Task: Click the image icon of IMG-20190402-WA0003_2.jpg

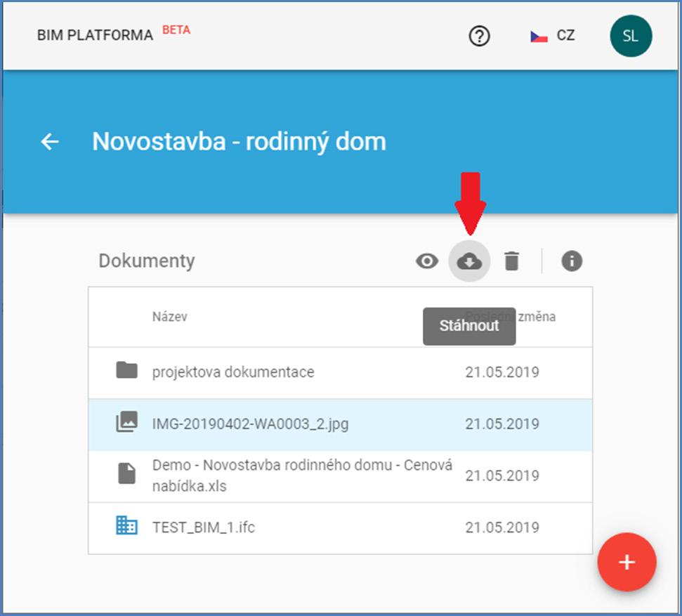Action: 126,421
